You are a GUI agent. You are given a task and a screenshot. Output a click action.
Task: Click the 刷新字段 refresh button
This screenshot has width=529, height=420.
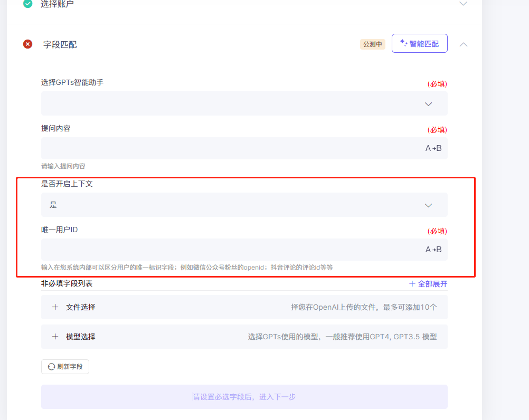pos(65,367)
